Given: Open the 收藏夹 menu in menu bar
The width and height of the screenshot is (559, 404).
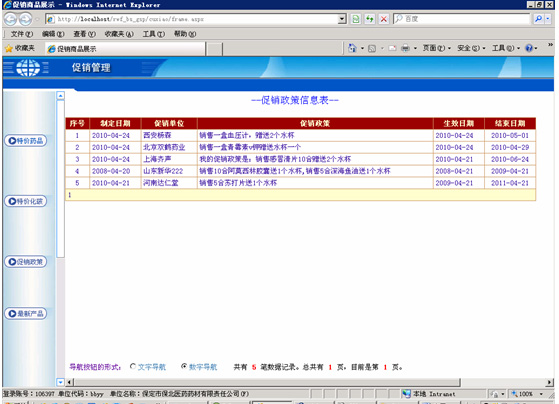Looking at the screenshot, I should click(119, 34).
